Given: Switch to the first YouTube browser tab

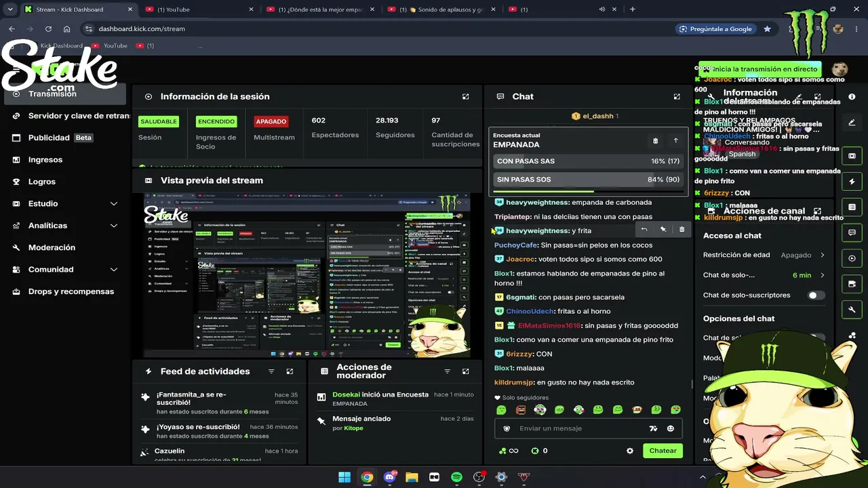Looking at the screenshot, I should (198, 9).
